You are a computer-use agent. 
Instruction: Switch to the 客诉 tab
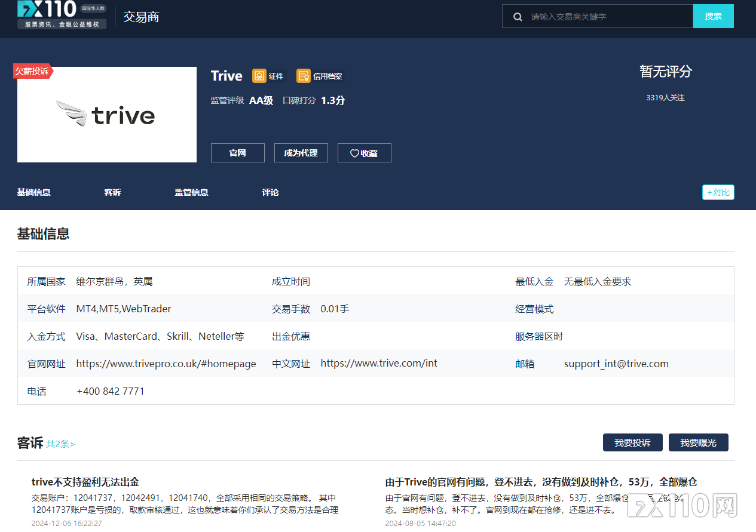tap(112, 192)
